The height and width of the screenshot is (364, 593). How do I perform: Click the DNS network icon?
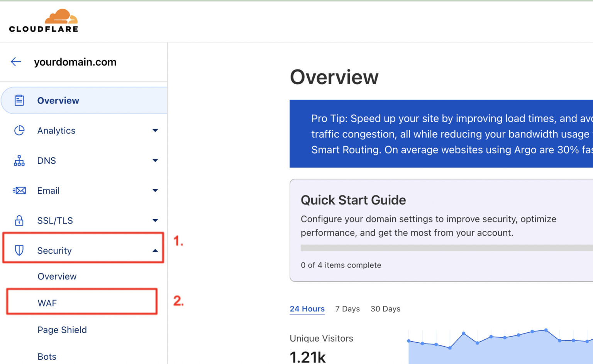click(x=19, y=160)
